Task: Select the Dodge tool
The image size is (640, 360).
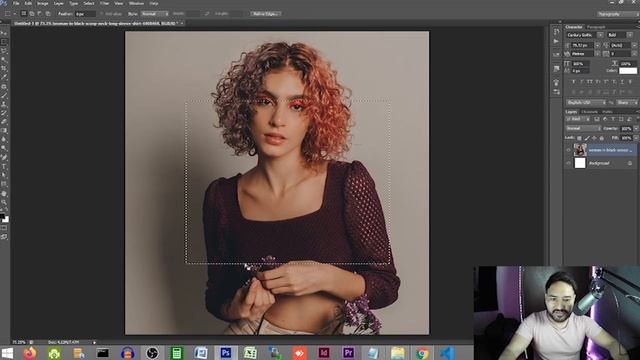Action: [4, 148]
